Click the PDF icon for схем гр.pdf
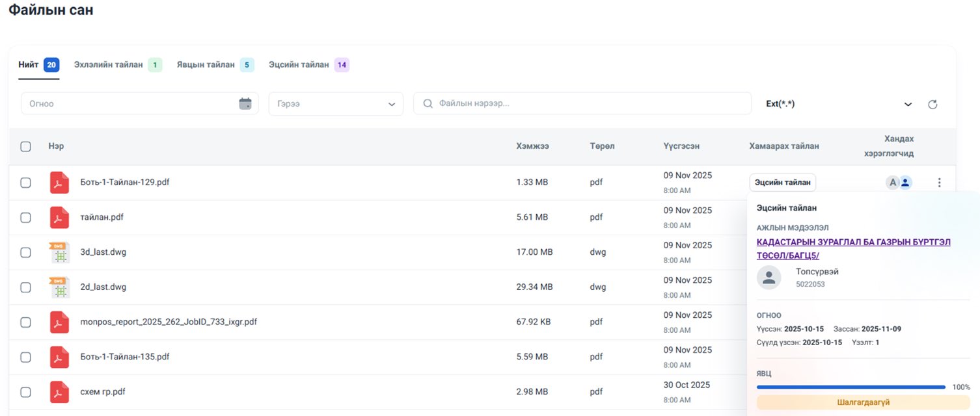980x416 pixels. tap(59, 392)
